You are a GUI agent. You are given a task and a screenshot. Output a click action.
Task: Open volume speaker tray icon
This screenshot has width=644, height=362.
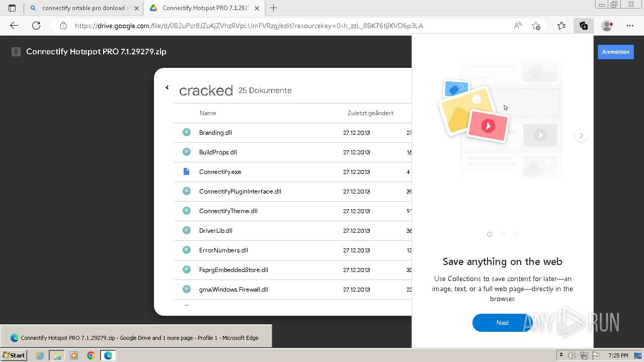(572, 355)
